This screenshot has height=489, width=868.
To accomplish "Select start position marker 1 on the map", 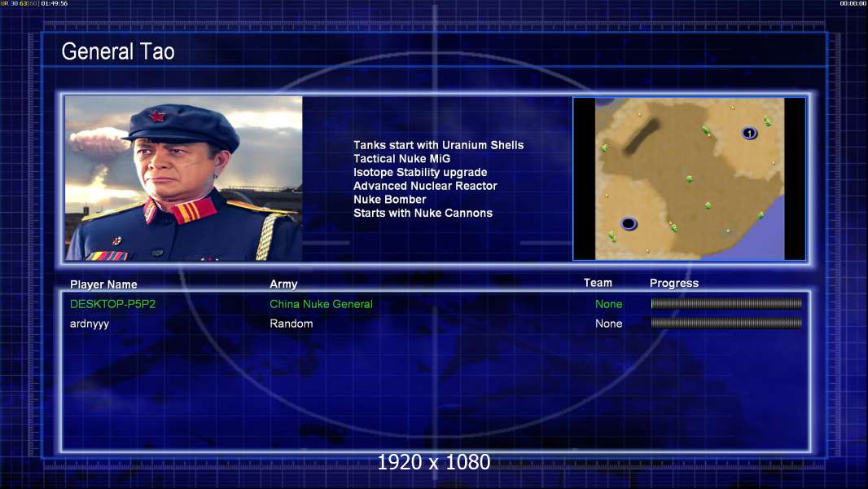I will coord(749,133).
